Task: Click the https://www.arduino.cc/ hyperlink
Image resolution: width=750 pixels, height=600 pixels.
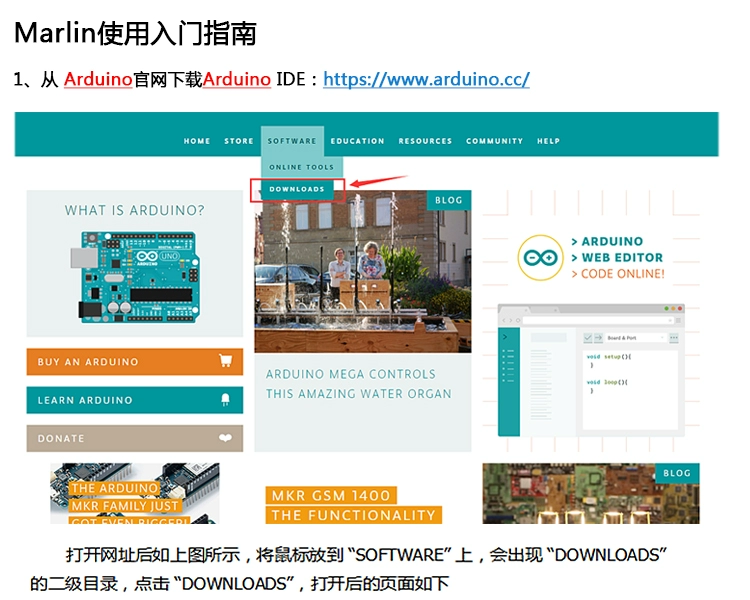Action: pos(426,79)
